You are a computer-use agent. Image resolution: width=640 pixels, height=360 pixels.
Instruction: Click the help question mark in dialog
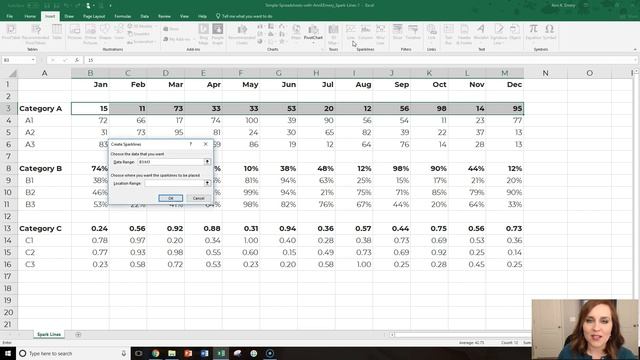(191, 144)
